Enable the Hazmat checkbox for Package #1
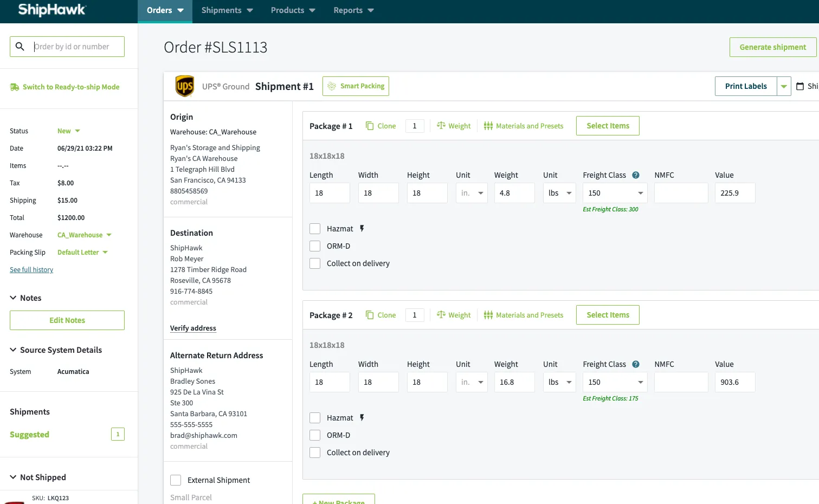 click(x=315, y=228)
